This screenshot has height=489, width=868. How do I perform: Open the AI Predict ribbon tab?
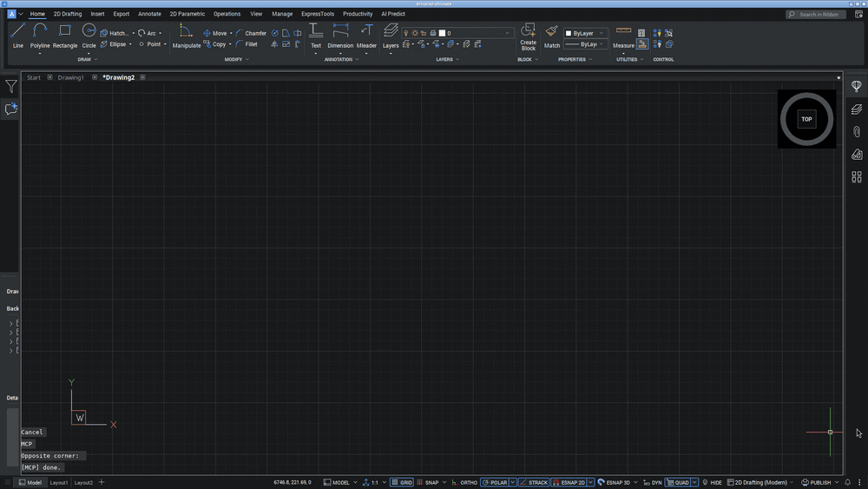click(393, 14)
